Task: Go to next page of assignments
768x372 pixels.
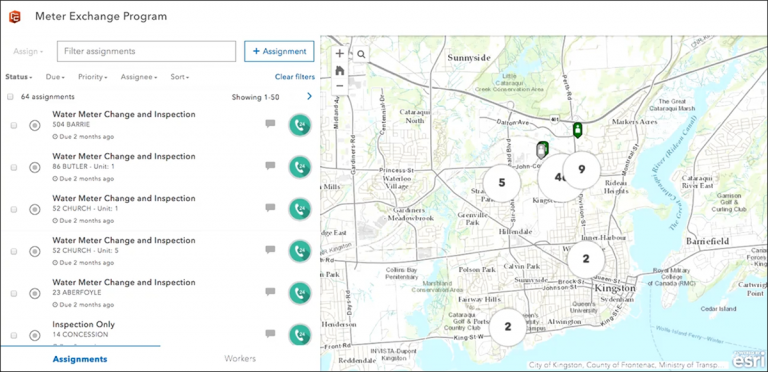Action: (x=309, y=96)
